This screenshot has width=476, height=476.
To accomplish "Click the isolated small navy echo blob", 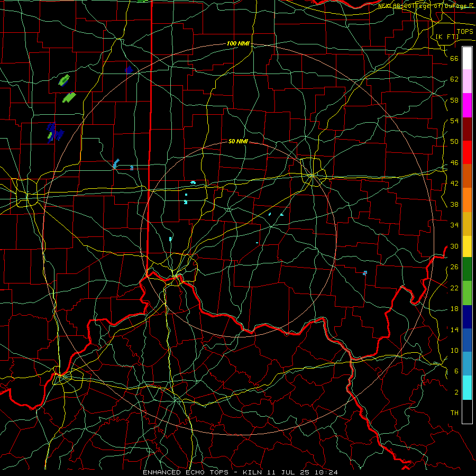I will tap(129, 70).
